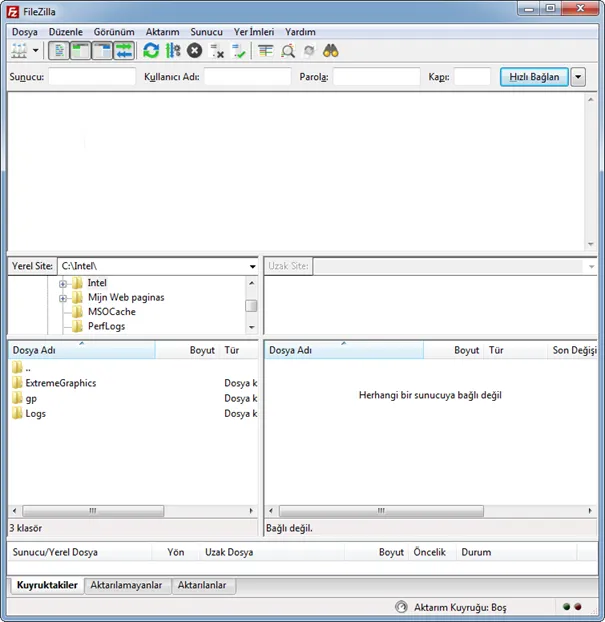Select the Intel folder in tree
The height and width of the screenshot is (622, 605).
(97, 283)
